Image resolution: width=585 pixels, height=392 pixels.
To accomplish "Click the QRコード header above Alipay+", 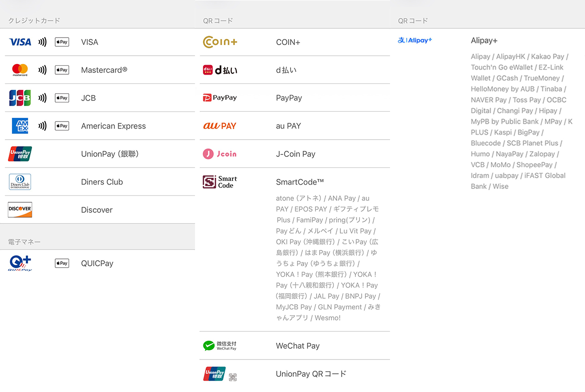I will (x=413, y=20).
